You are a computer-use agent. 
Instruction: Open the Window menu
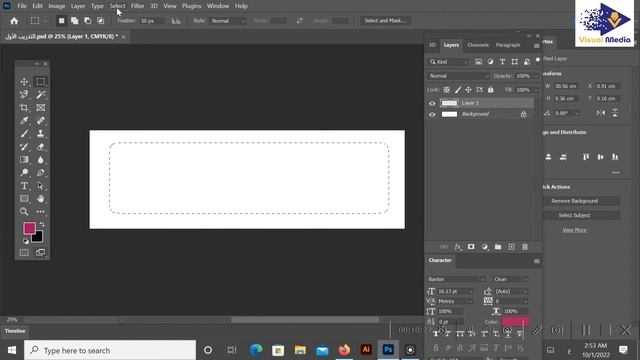218,6
